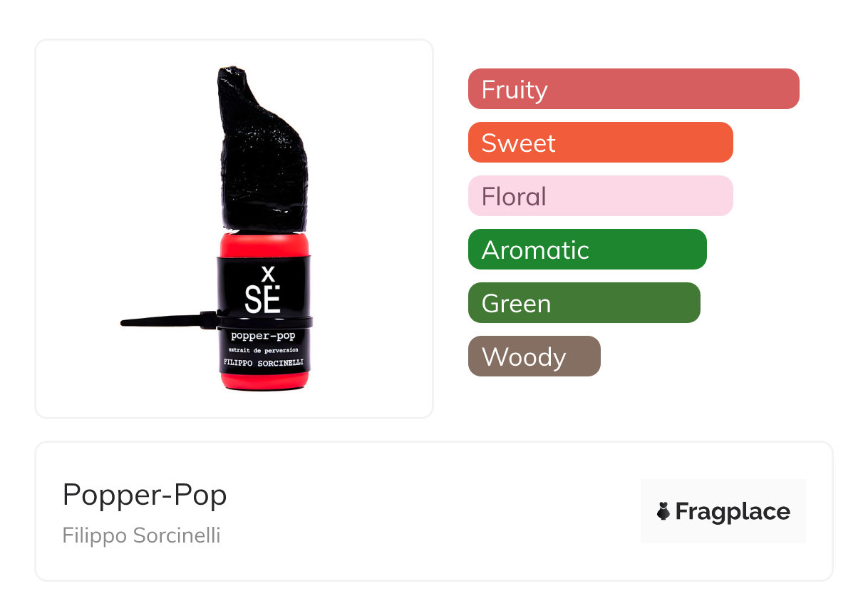The height and width of the screenshot is (616, 868).
Task: Click the Popper-Pop perfume title
Action: (x=145, y=494)
